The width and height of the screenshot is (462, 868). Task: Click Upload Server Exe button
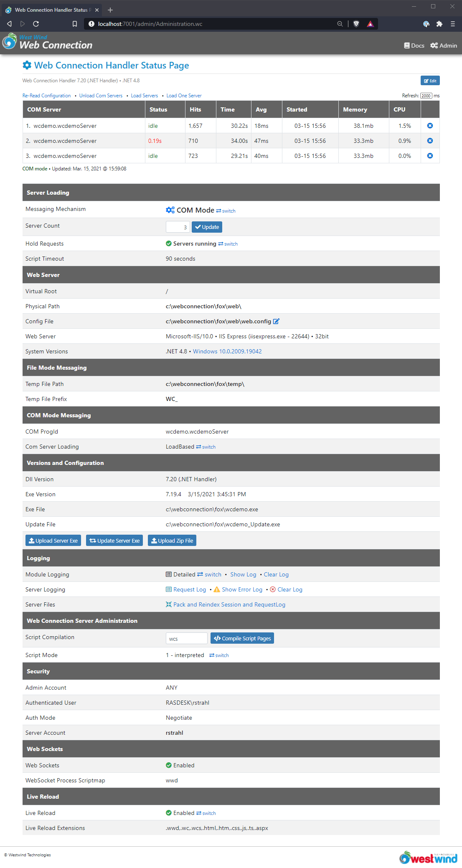pos(53,541)
